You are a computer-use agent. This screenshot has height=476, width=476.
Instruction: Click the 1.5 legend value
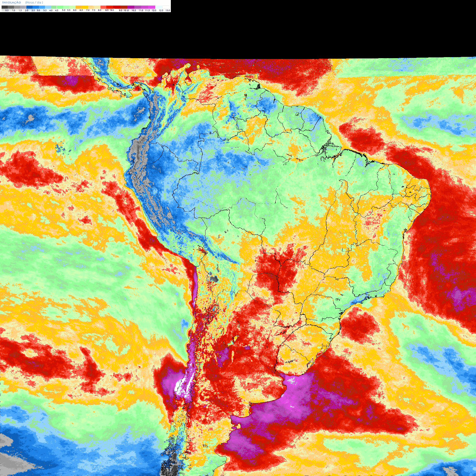pyautogui.click(x=20, y=10)
